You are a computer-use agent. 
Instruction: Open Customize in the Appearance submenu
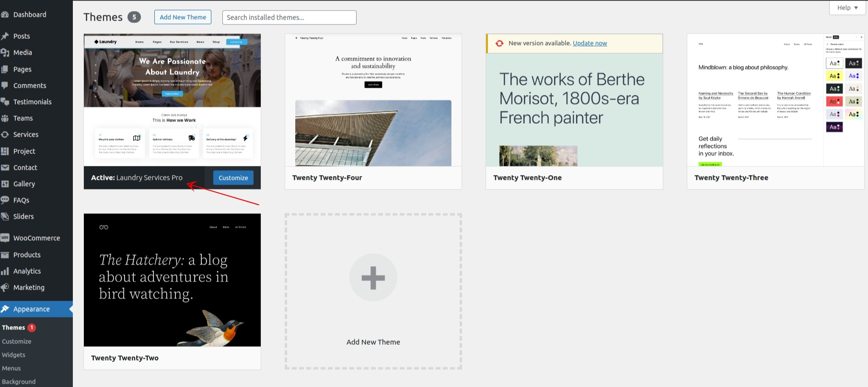[x=17, y=341]
